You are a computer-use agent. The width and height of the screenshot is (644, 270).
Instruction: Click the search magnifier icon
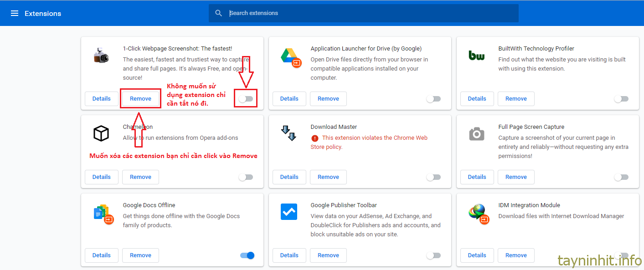[x=219, y=13]
